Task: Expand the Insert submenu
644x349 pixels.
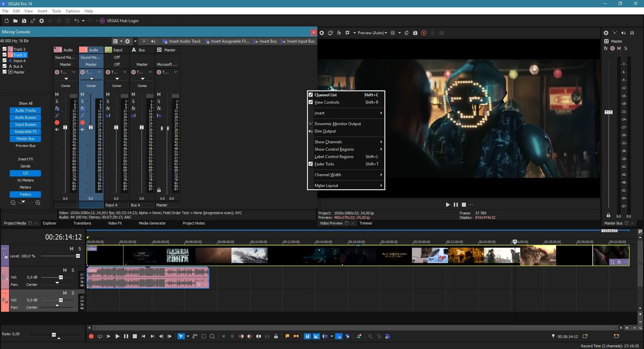Action: point(346,113)
